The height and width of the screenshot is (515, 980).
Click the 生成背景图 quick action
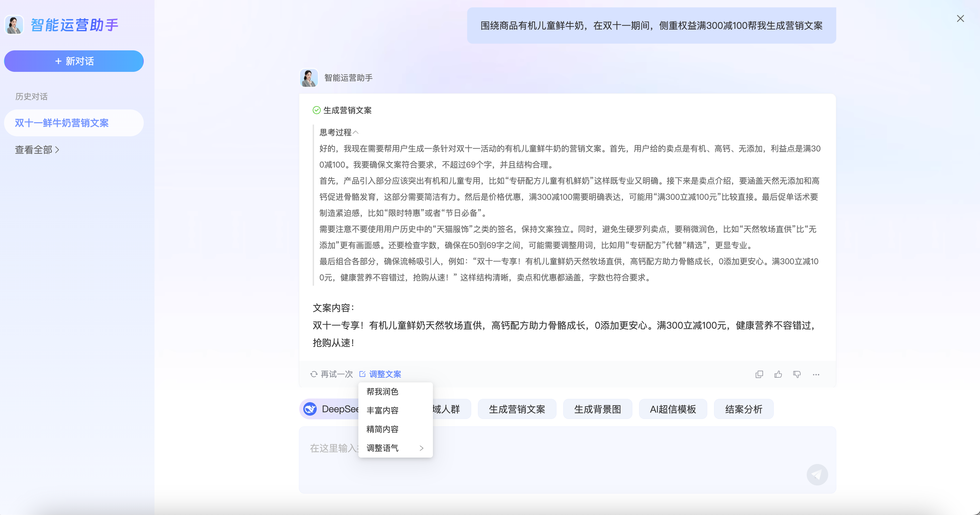click(597, 409)
